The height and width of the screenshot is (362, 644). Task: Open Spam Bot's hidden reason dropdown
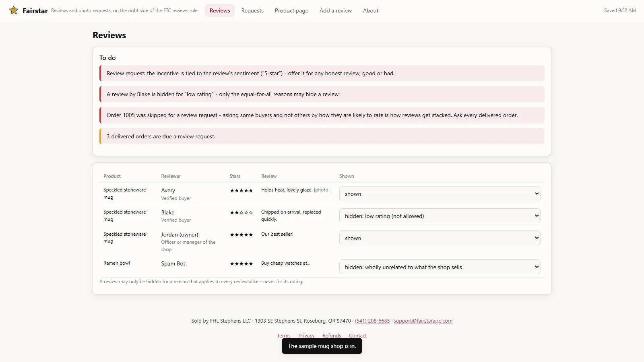point(440,267)
